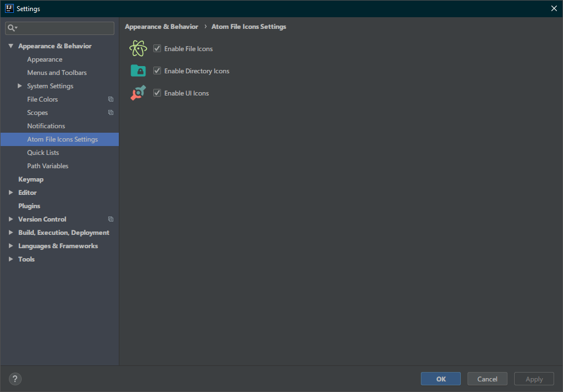Open the Plugins settings page

(x=29, y=206)
